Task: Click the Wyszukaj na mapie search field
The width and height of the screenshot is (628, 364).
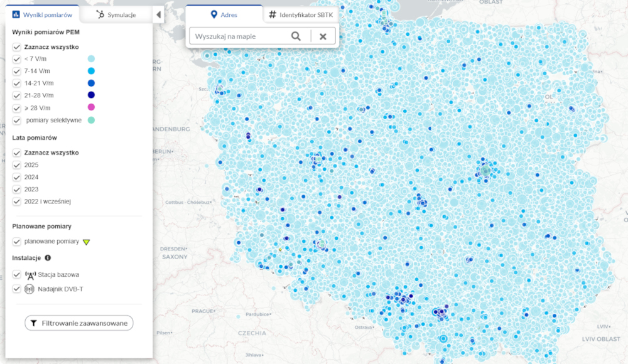Action: [x=239, y=36]
